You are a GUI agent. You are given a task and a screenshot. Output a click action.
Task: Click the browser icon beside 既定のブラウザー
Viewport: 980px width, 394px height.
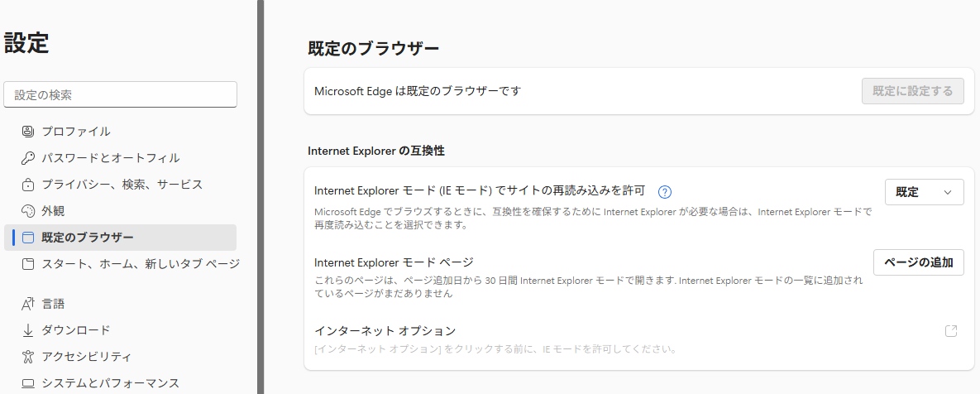(28, 238)
